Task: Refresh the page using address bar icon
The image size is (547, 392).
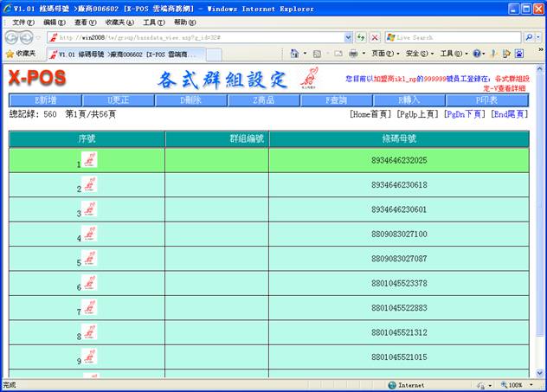Action: coord(361,37)
